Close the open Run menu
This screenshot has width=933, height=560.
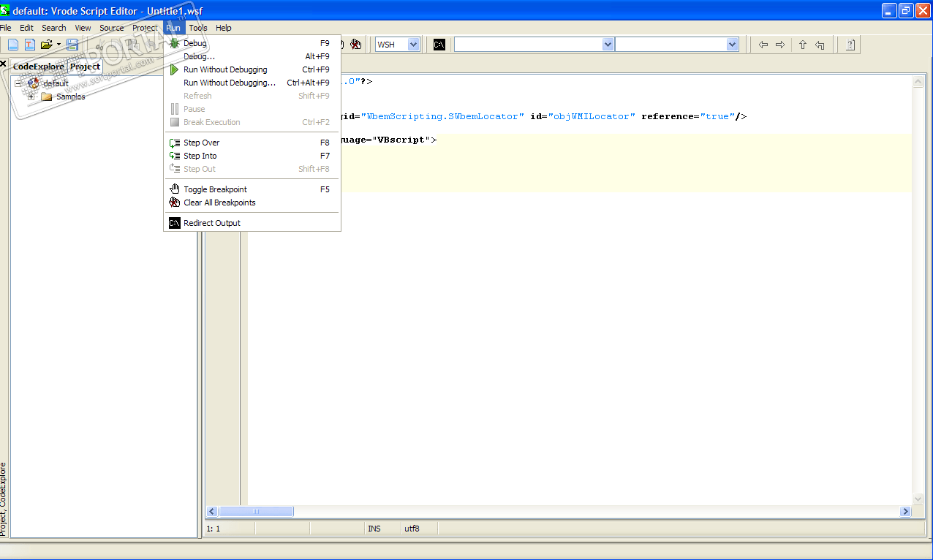tap(173, 28)
